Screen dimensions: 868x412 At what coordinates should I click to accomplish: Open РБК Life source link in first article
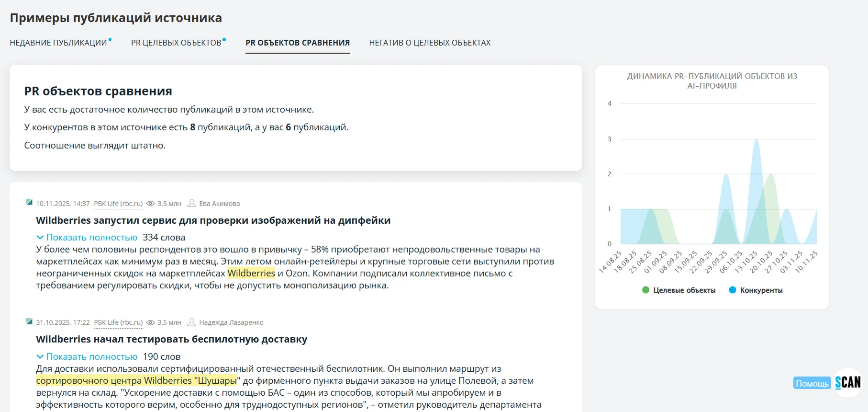(118, 204)
